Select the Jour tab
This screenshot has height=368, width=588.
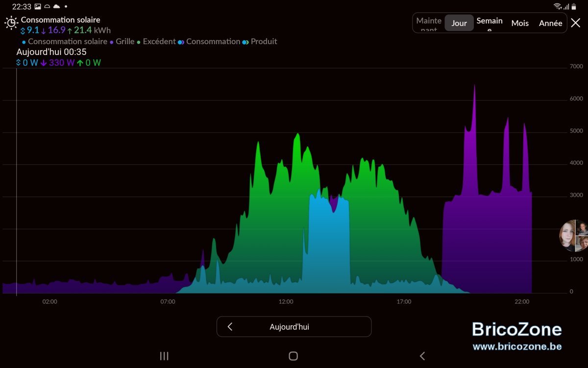click(x=459, y=23)
